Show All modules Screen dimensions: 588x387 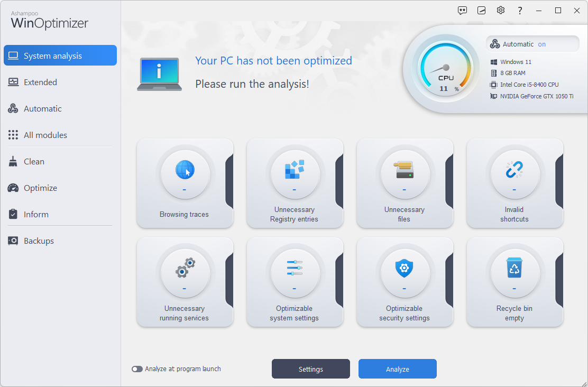[60, 135]
